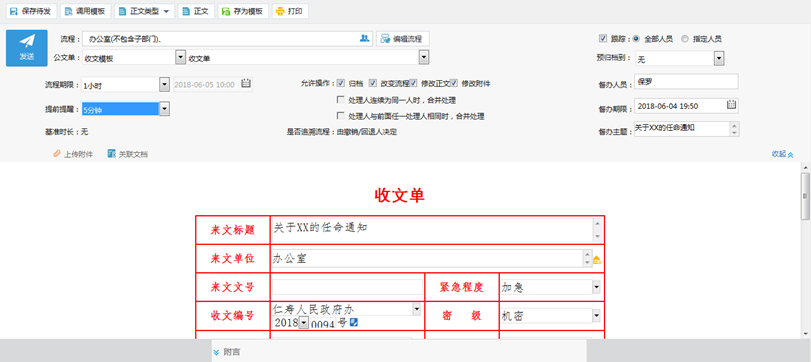Click the house icon beside 来文单位

pyautogui.click(x=597, y=260)
